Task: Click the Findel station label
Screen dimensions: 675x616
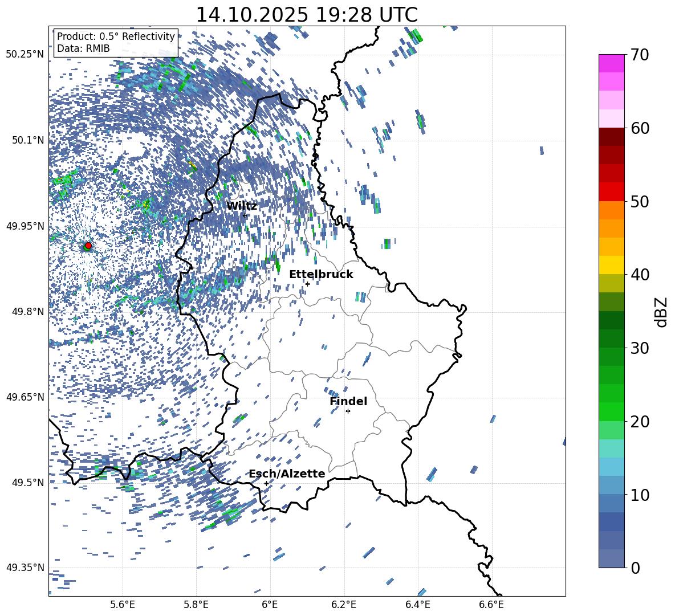Action: pyautogui.click(x=348, y=401)
